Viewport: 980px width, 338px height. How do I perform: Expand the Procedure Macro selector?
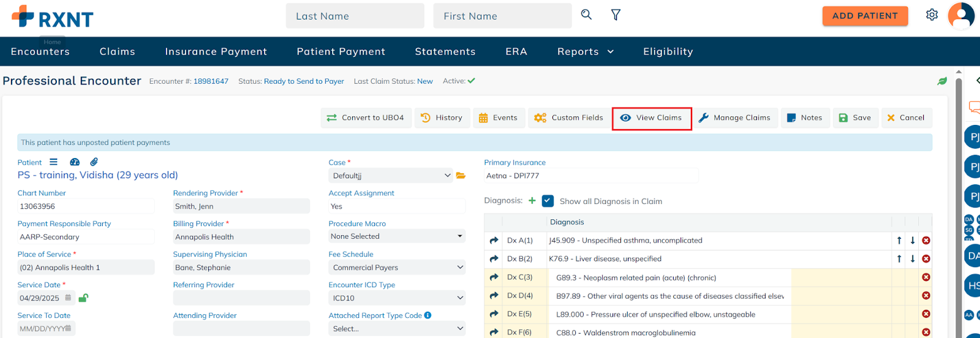(397, 236)
